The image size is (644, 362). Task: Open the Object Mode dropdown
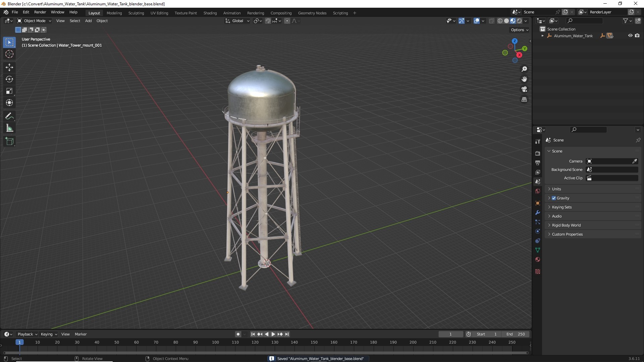pyautogui.click(x=34, y=21)
